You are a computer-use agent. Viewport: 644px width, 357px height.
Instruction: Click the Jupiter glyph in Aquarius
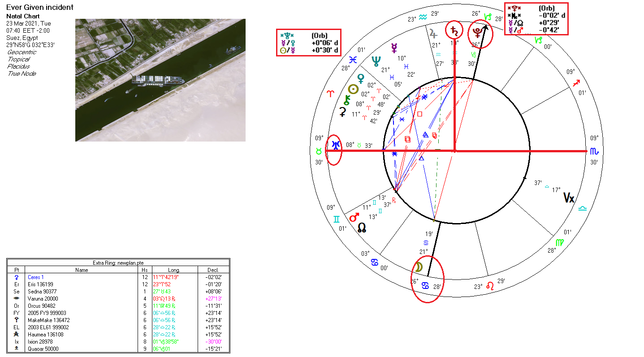tap(432, 34)
